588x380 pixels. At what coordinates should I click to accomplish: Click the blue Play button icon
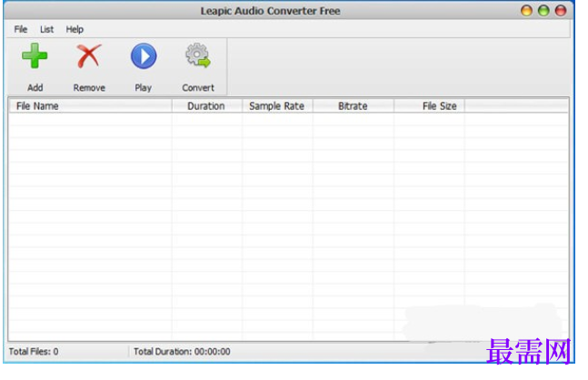click(x=144, y=56)
